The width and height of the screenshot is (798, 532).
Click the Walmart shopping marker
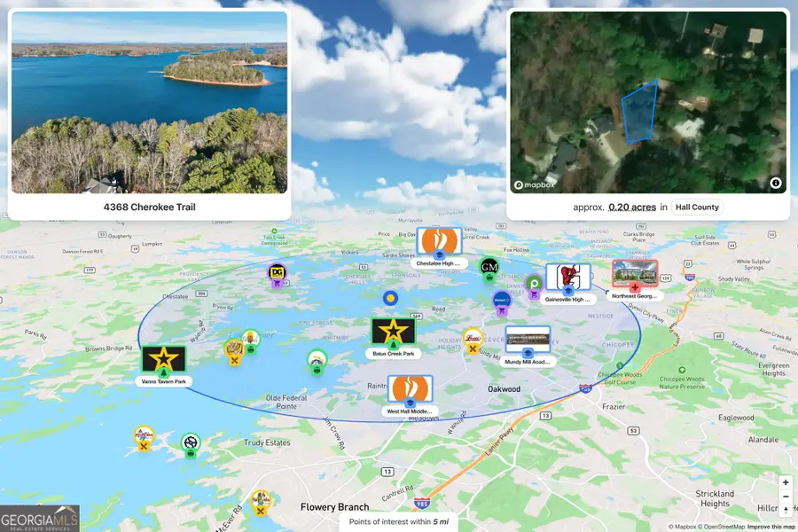tap(502, 301)
